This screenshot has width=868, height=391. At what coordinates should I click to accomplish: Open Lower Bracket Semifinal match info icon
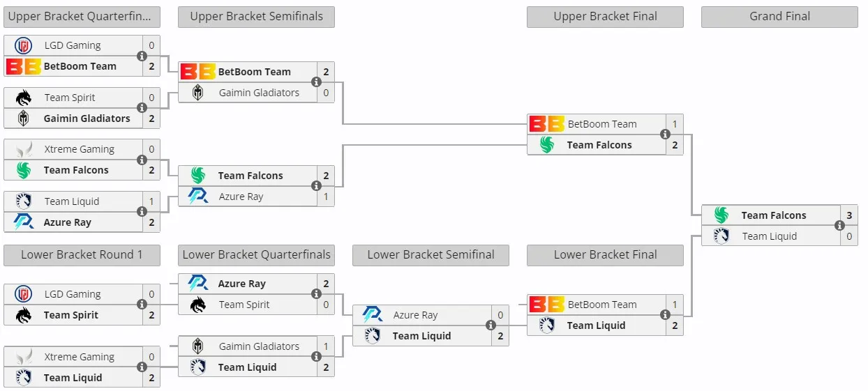click(491, 325)
